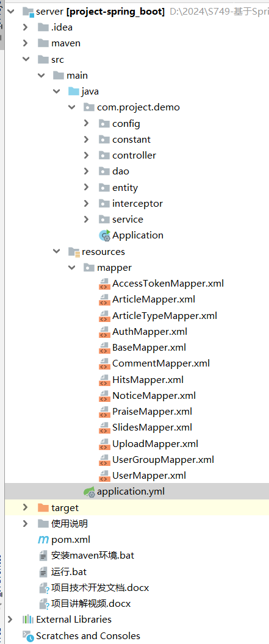Click the External Libraries icon
This screenshot has height=644, width=269.
(x=28, y=619)
